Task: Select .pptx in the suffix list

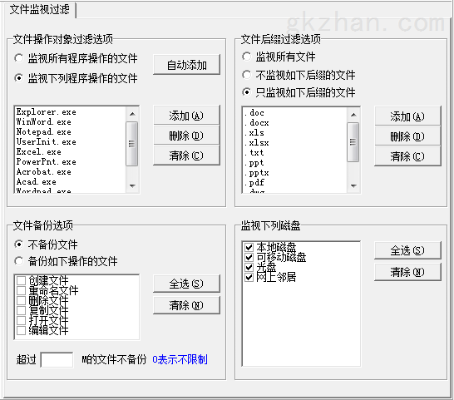Action: coord(257,173)
